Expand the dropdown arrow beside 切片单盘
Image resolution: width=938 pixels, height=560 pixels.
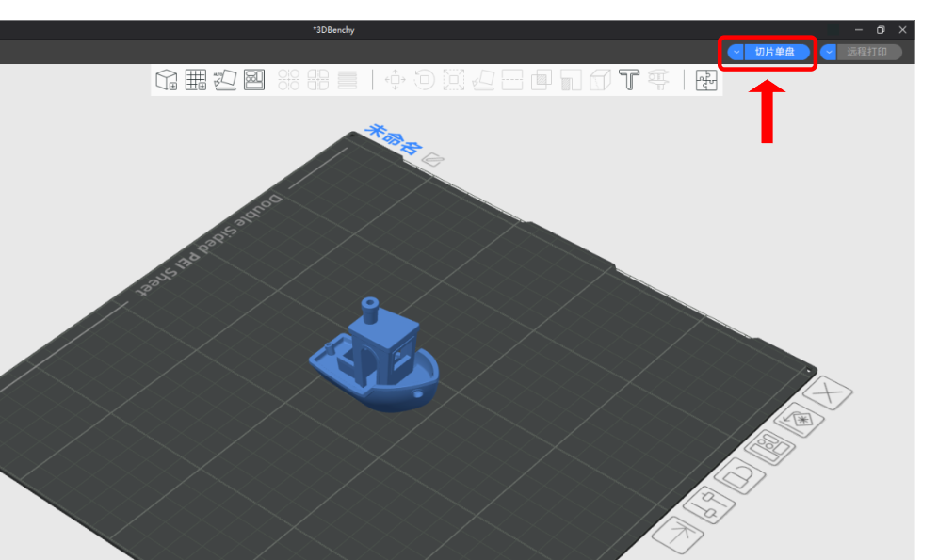click(x=736, y=52)
